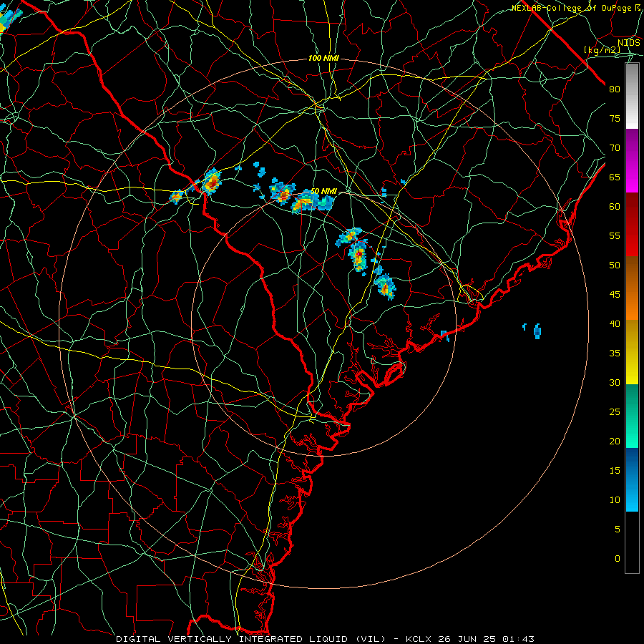Click the scale value 30
This screenshot has width=644, height=644.
coord(615,383)
